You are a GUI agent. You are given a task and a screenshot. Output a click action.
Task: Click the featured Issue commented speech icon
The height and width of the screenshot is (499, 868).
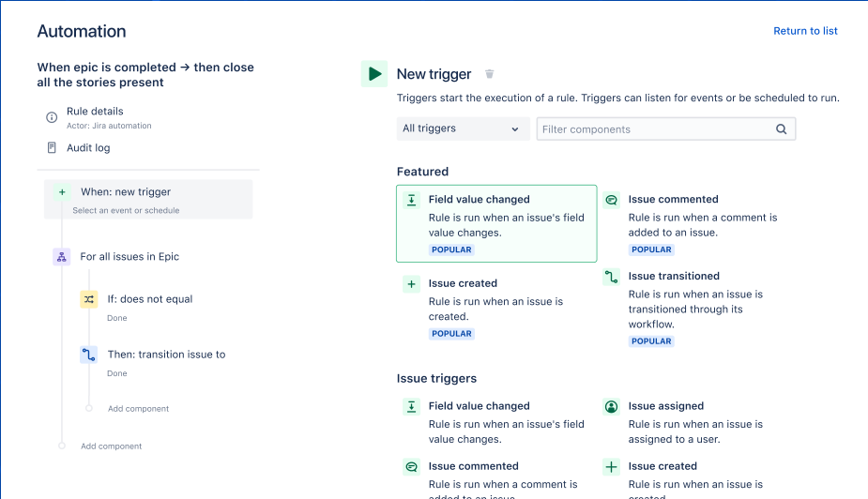pyautogui.click(x=611, y=200)
